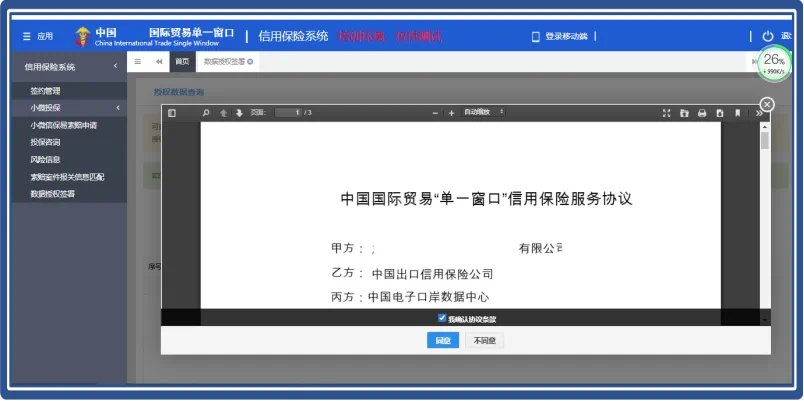This screenshot has height=401, width=804.
Task: Go to previous PDF page arrow
Action: [x=223, y=113]
